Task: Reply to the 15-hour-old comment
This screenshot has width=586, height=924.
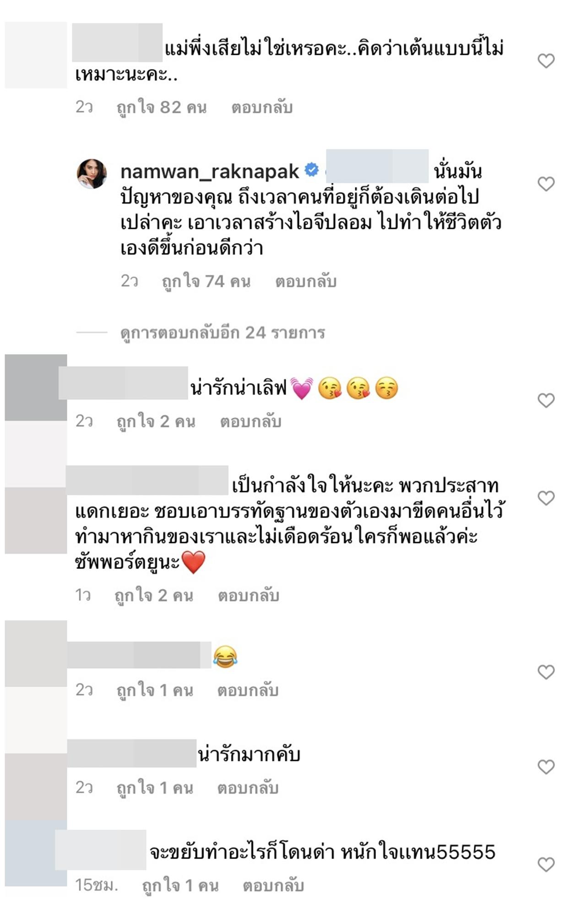Action: [x=273, y=885]
